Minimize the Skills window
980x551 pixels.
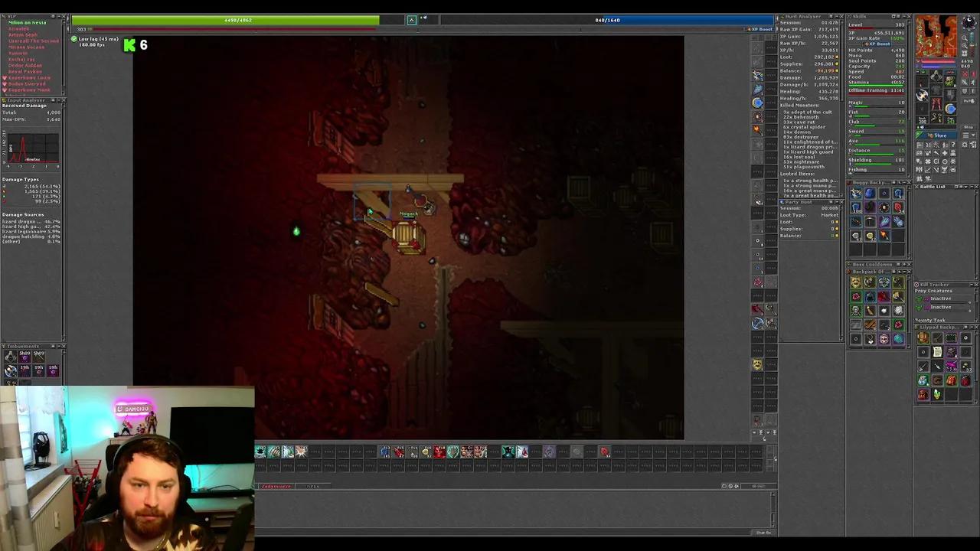[904, 17]
